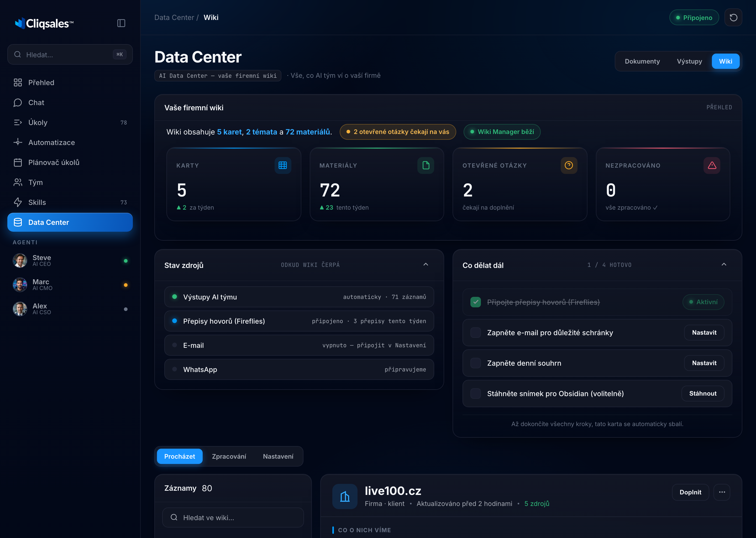Click the live100.cz building icon
The width and height of the screenshot is (756, 538).
pyautogui.click(x=345, y=496)
